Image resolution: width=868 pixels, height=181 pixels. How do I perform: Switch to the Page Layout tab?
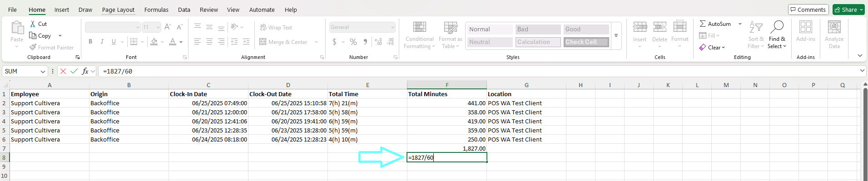coord(118,10)
